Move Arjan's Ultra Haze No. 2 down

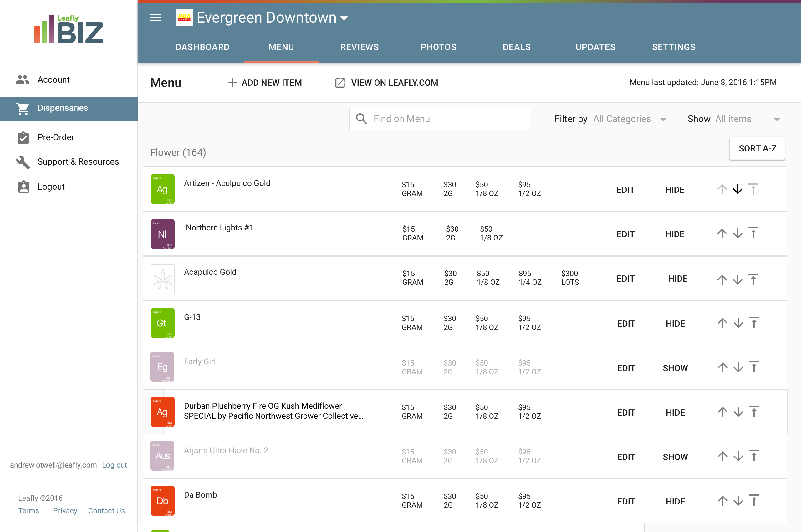click(738, 456)
